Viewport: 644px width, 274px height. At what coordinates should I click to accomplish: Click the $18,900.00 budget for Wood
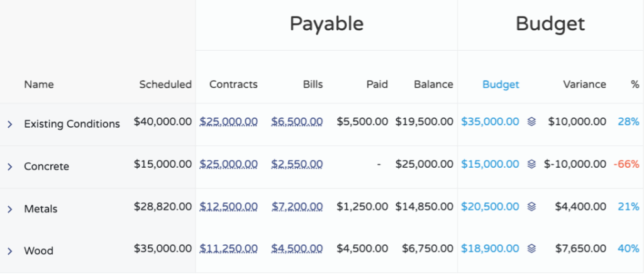pos(490,248)
